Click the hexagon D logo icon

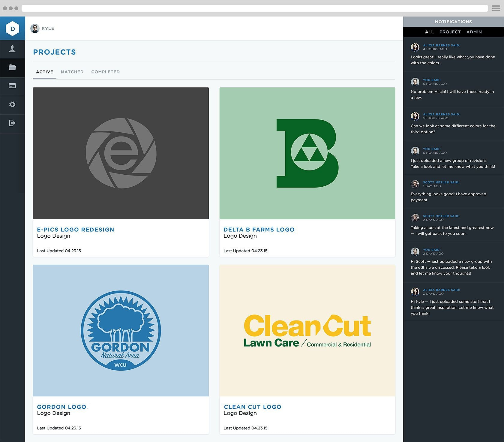[x=13, y=29]
